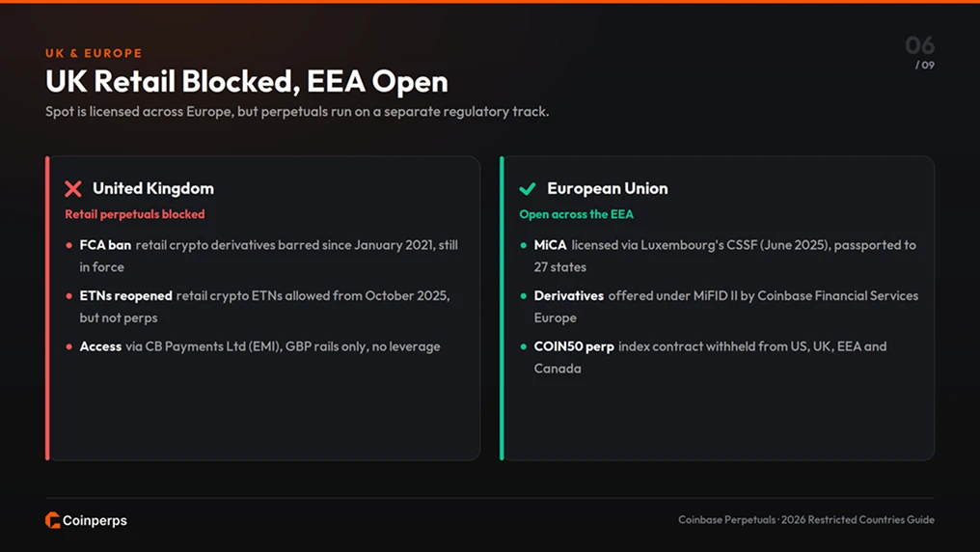Click the orange Coinperps logo icon
The image size is (980, 552).
[52, 520]
